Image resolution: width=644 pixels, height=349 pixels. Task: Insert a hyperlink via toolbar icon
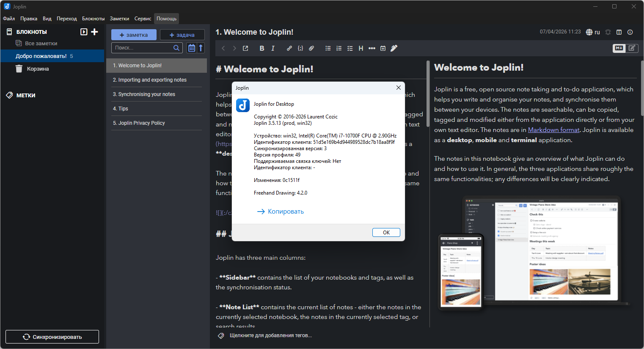[x=289, y=48]
